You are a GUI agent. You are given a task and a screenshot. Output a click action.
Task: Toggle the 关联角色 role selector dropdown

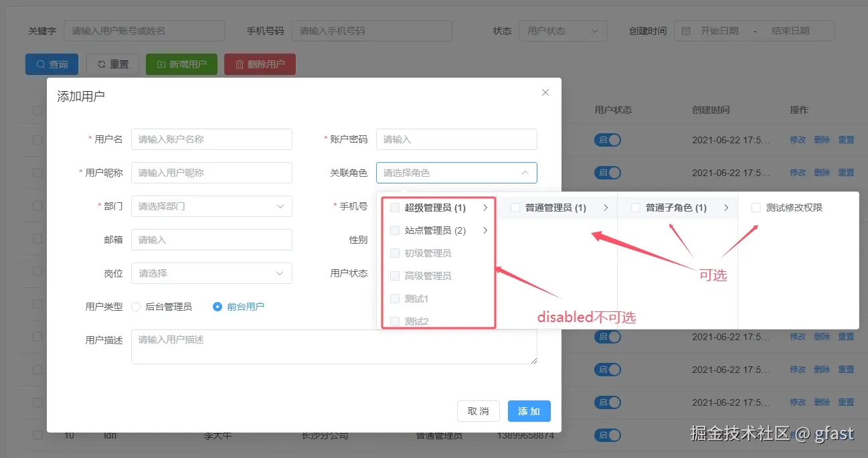coord(456,173)
